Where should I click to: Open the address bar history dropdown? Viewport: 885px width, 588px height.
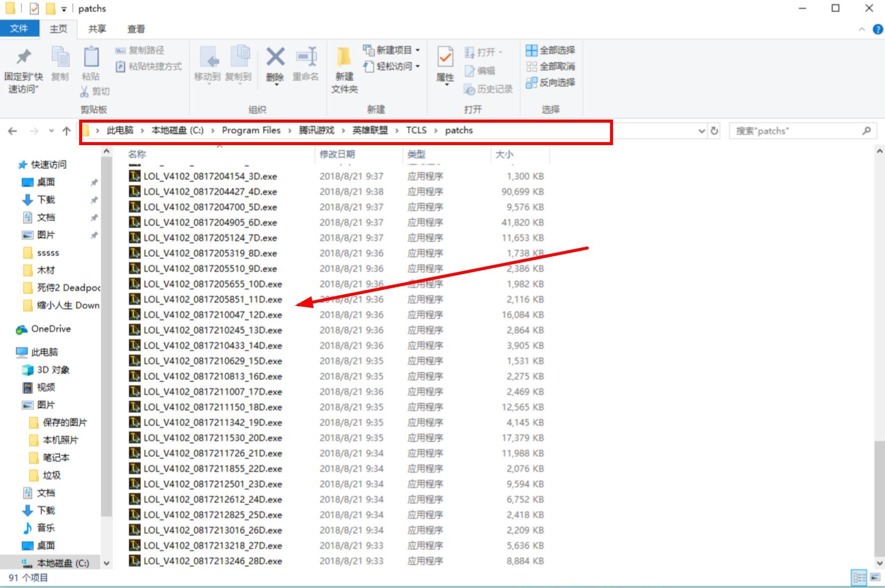click(x=701, y=131)
